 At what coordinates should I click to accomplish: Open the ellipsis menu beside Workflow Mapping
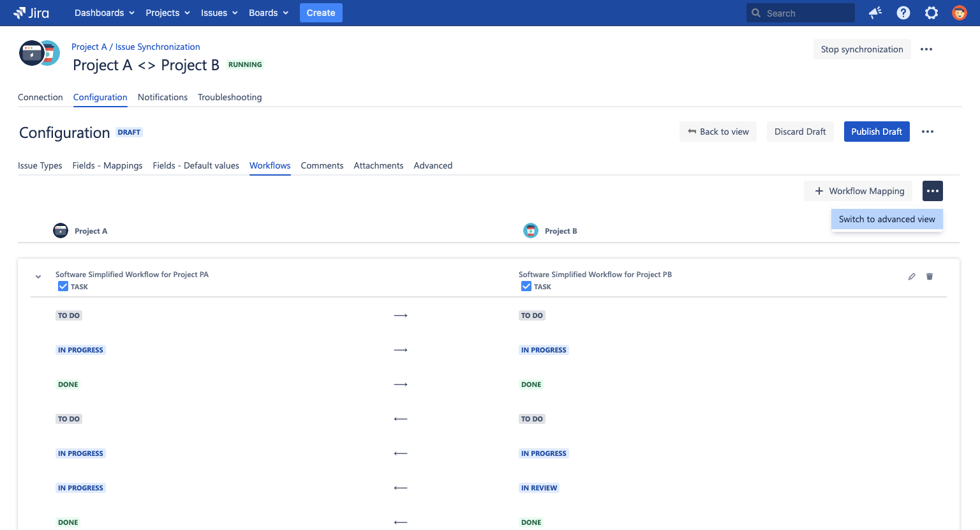coord(932,190)
